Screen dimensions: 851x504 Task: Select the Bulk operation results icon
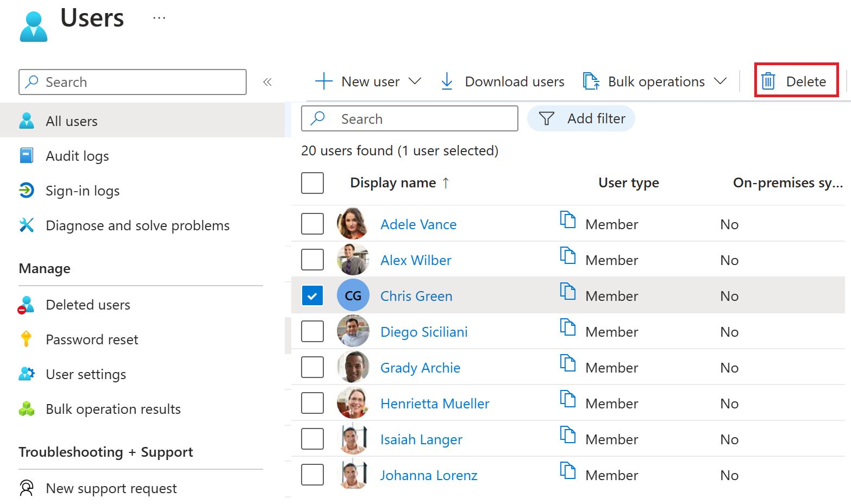tap(27, 409)
